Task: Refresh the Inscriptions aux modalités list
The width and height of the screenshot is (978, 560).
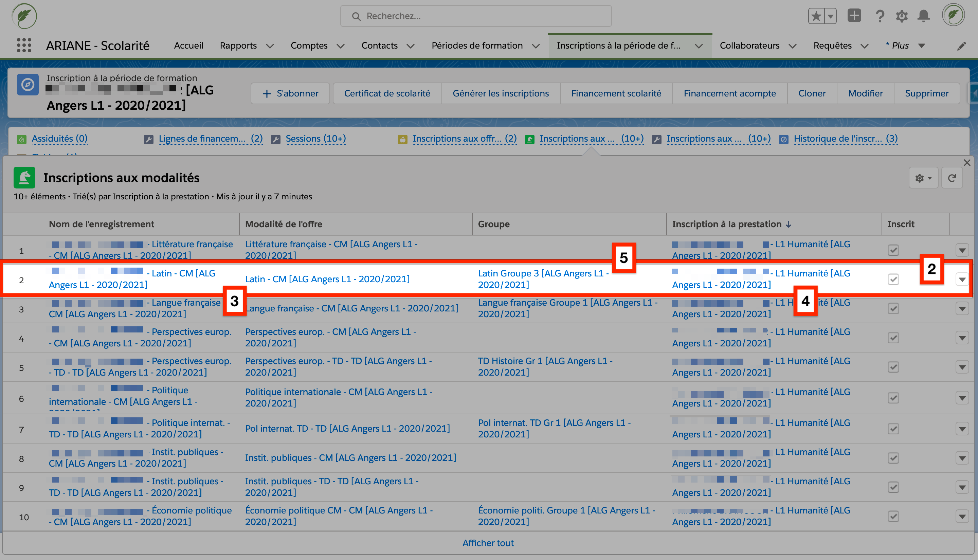Action: tap(952, 178)
